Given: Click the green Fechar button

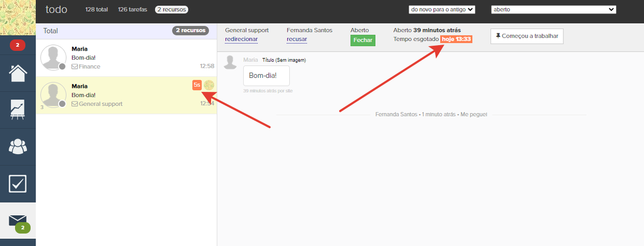Looking at the screenshot, I should (x=363, y=40).
